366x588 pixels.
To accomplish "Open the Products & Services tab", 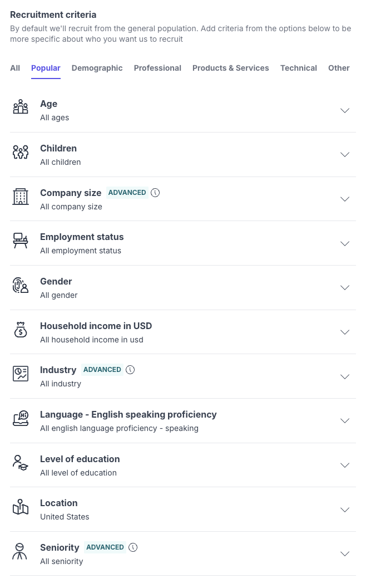I will pos(230,68).
